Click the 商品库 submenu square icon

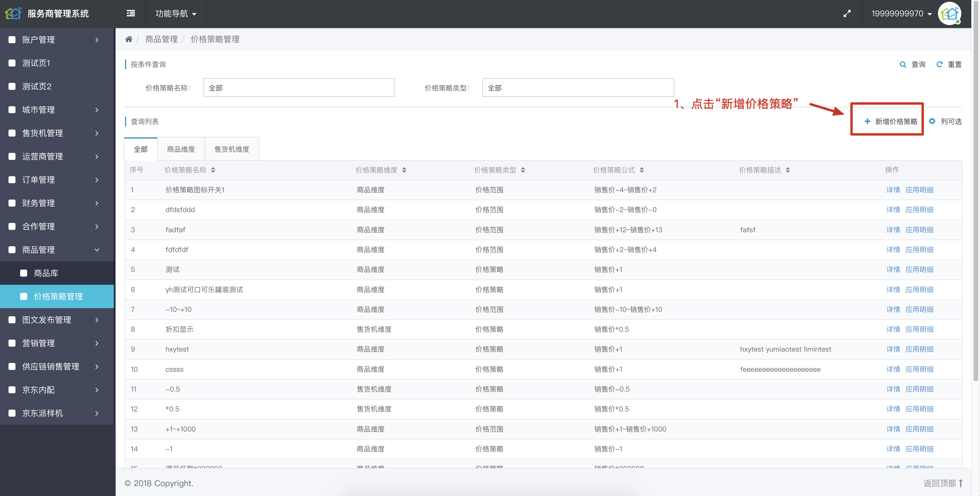click(24, 273)
